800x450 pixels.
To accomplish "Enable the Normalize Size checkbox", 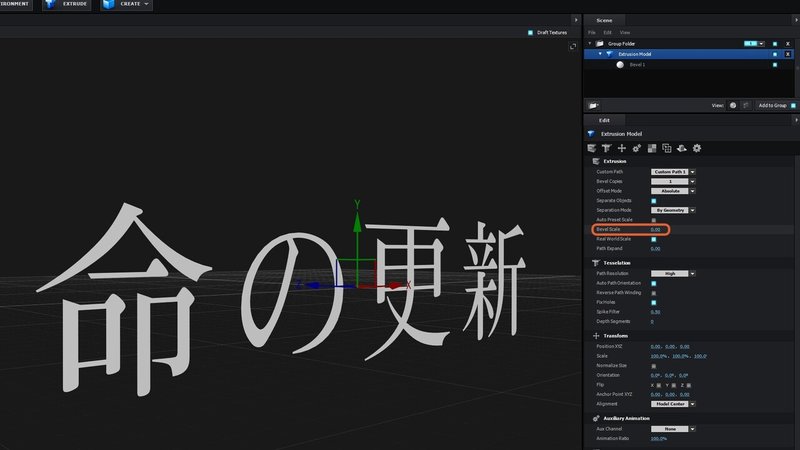I will pyautogui.click(x=654, y=366).
